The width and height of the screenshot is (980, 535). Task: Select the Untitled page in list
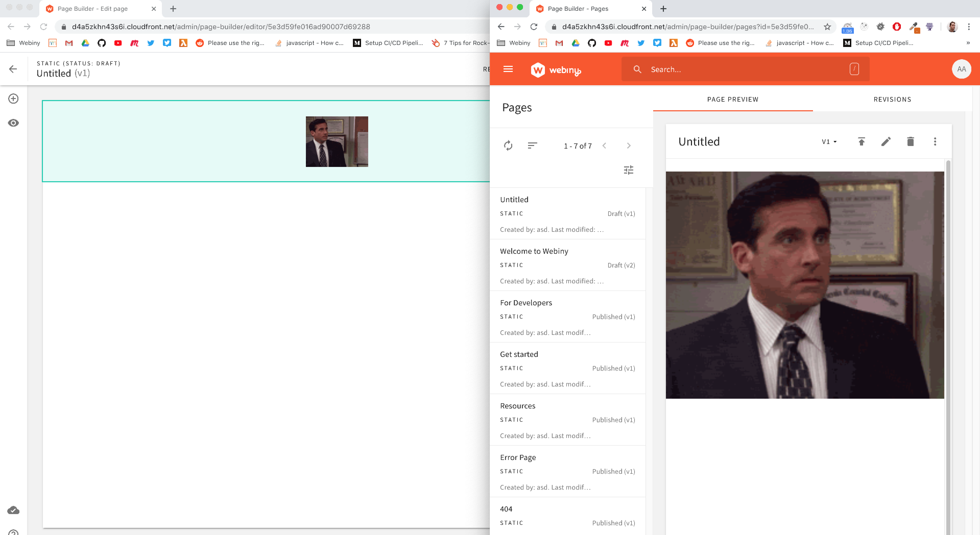(567, 214)
